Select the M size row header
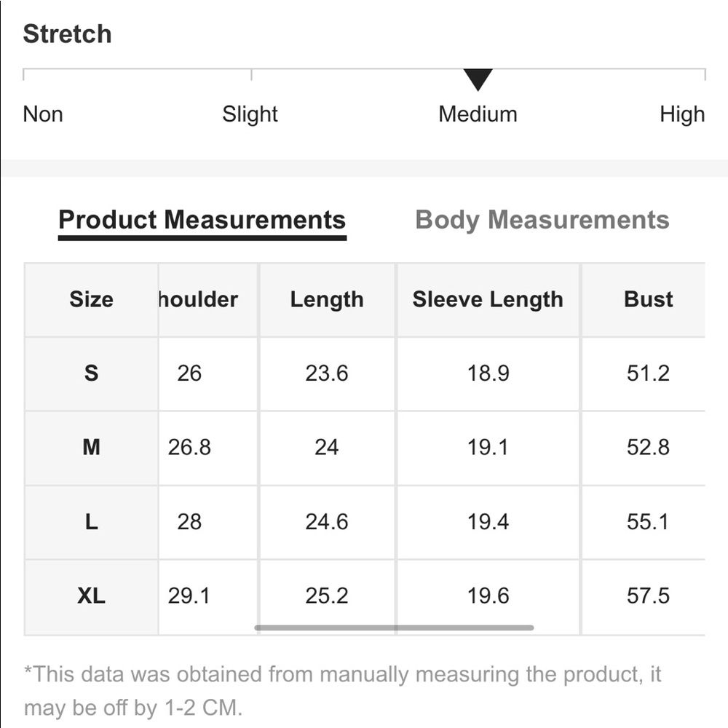 [91, 448]
